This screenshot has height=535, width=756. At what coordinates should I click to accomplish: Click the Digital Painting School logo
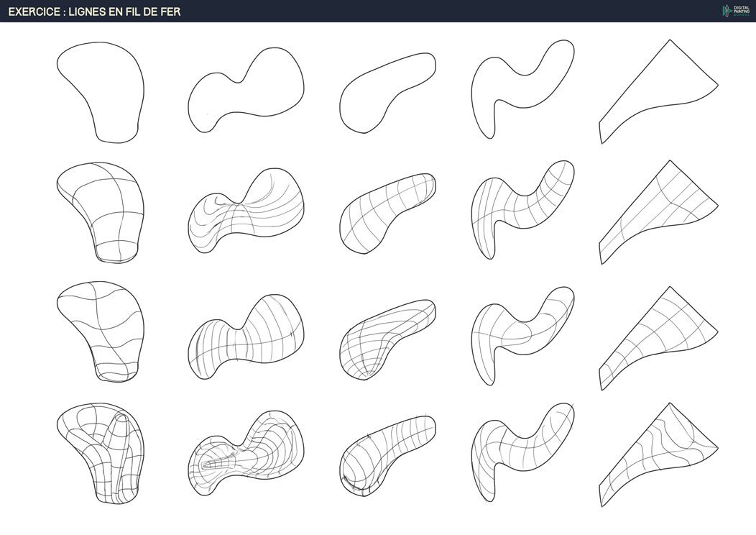coord(735,11)
